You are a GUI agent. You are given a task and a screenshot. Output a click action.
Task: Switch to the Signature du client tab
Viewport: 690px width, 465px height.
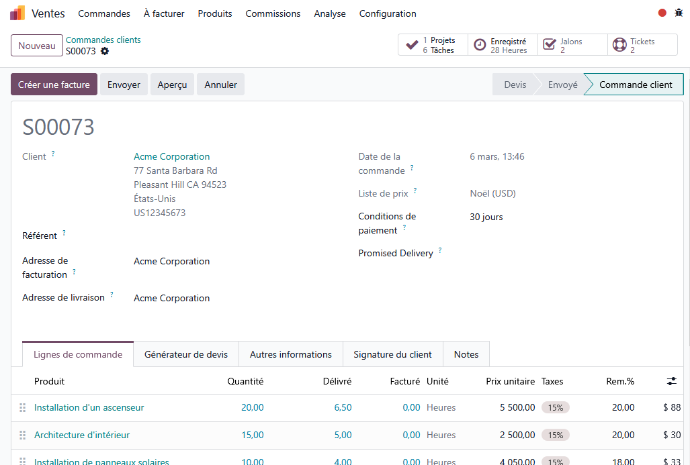392,355
